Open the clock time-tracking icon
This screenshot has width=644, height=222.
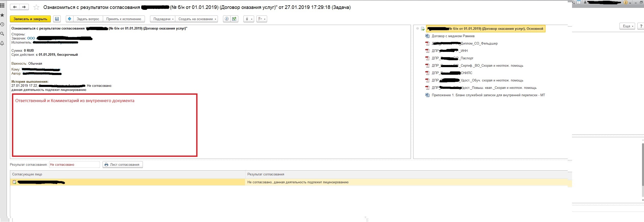[227, 19]
